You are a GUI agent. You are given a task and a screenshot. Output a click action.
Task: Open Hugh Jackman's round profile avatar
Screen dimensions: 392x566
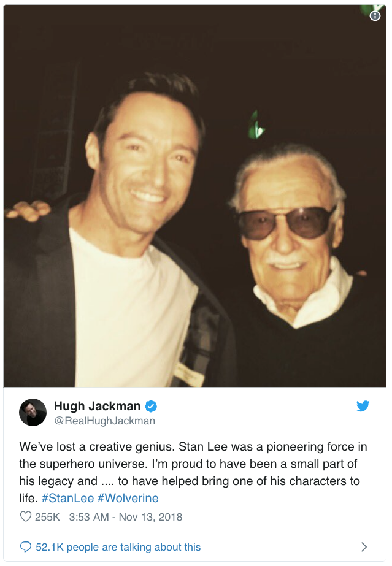coord(33,412)
